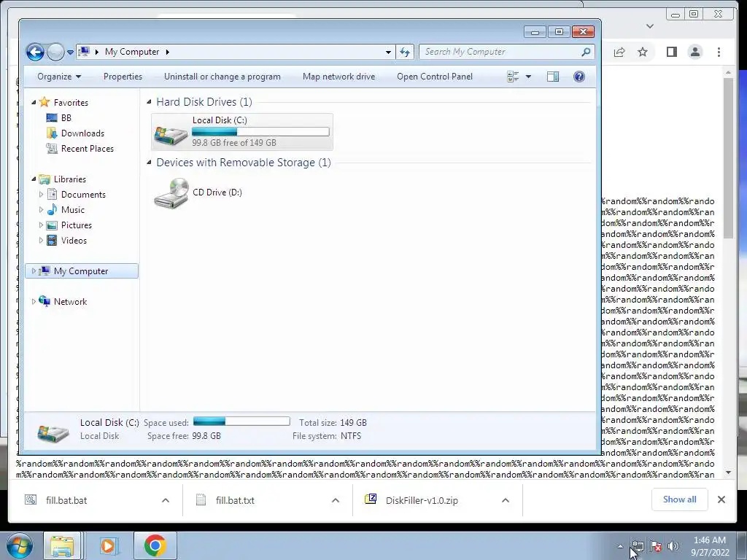Screen dimensions: 747x560
Task: Select the CD Drive (D:) icon
Action: click(x=171, y=192)
